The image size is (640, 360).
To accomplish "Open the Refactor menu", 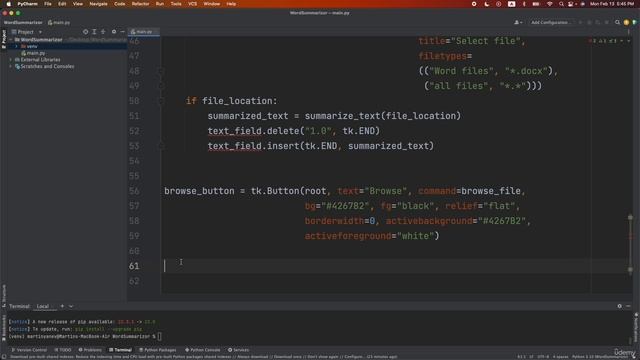I will click(140, 4).
